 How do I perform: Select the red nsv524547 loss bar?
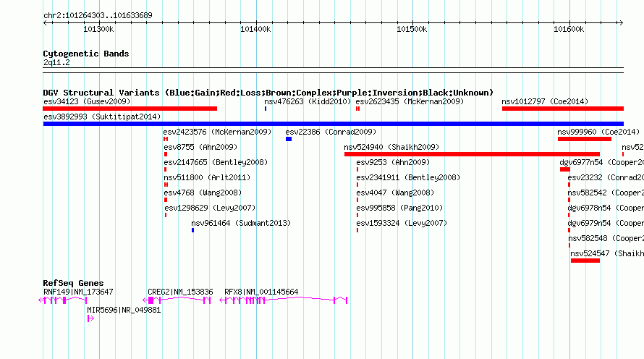pyautogui.click(x=585, y=261)
